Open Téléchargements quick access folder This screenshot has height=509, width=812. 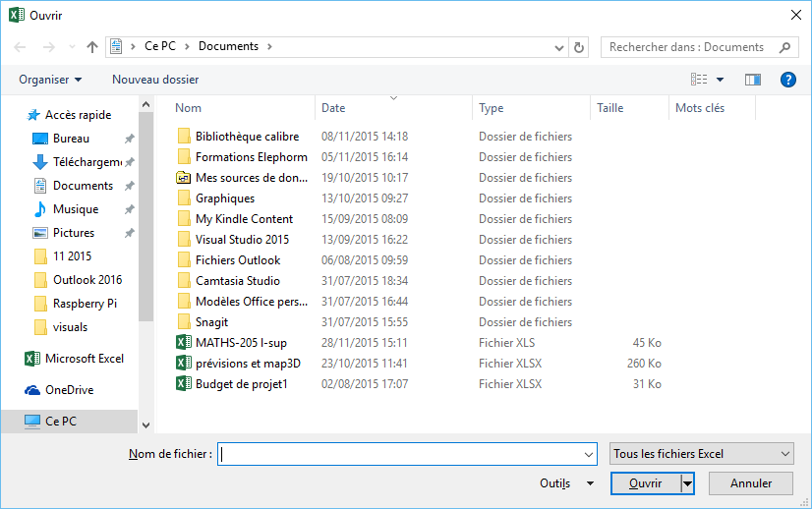point(87,162)
